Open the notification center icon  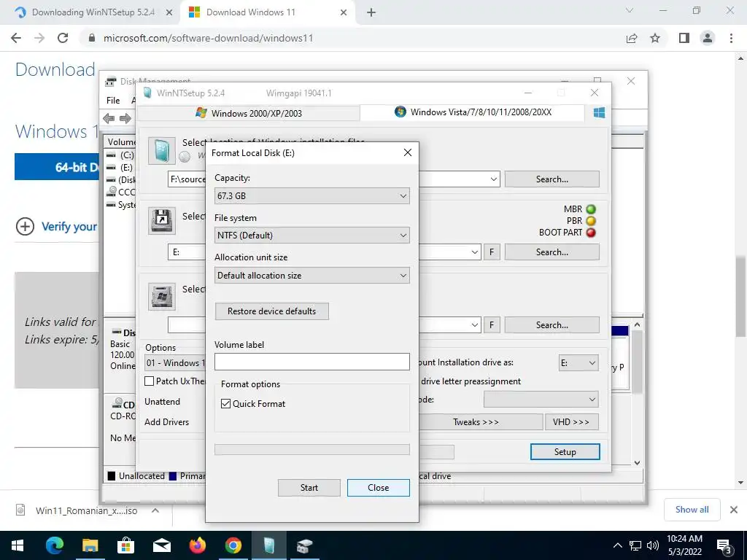point(724,546)
